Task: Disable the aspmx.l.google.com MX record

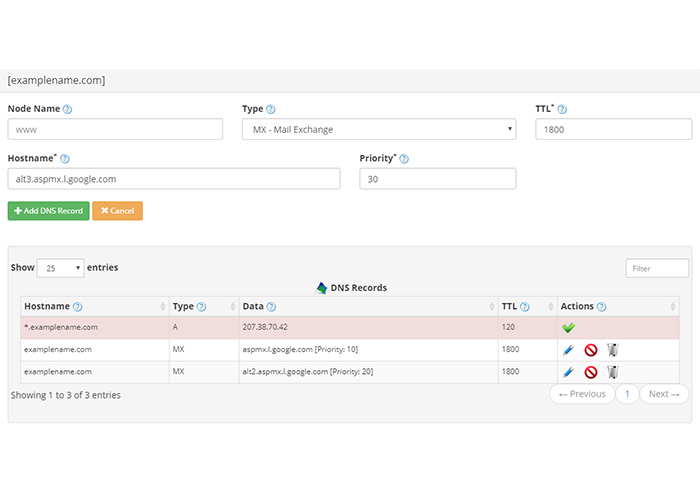Action: (x=590, y=350)
